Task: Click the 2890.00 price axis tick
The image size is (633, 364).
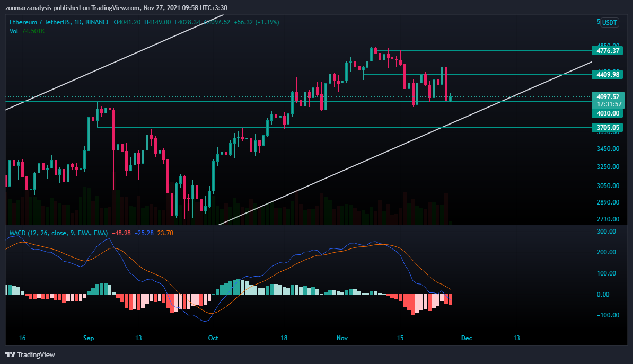Action: 608,202
